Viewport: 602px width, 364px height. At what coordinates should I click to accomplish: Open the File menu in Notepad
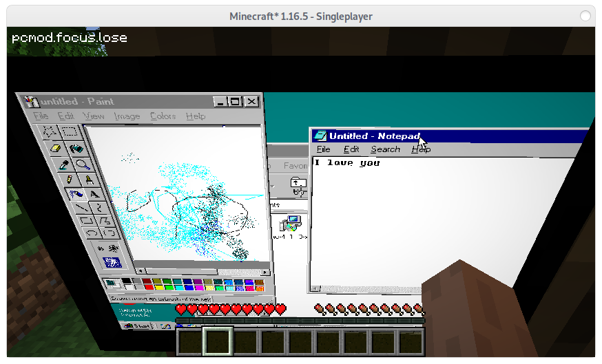point(323,149)
